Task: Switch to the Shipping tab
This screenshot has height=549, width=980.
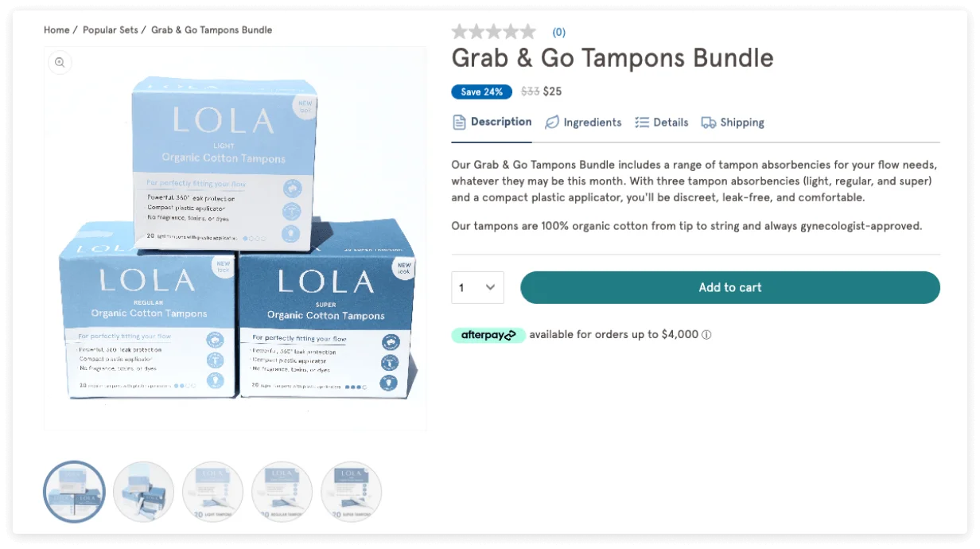Action: pos(733,123)
